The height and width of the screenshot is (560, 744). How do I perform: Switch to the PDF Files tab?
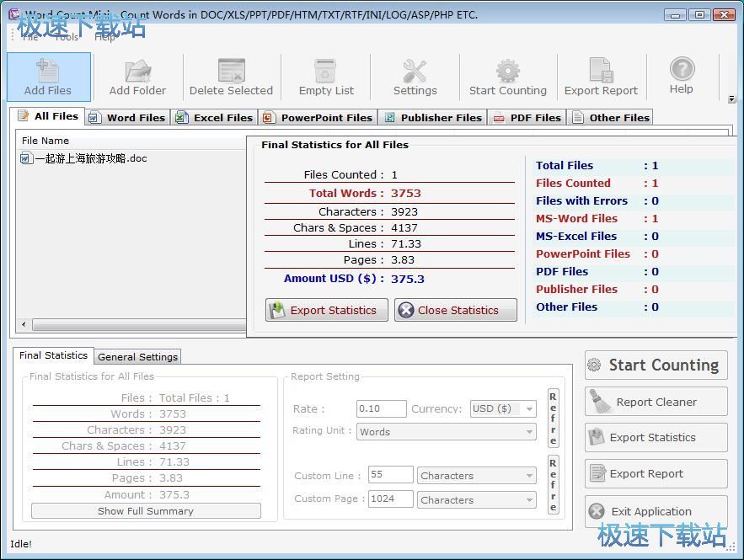pos(527,118)
